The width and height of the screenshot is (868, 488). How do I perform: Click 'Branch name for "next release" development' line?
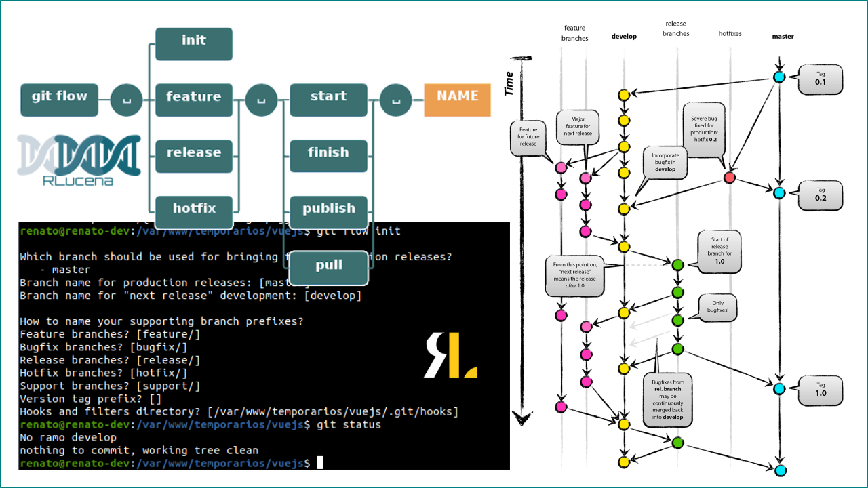click(x=191, y=296)
